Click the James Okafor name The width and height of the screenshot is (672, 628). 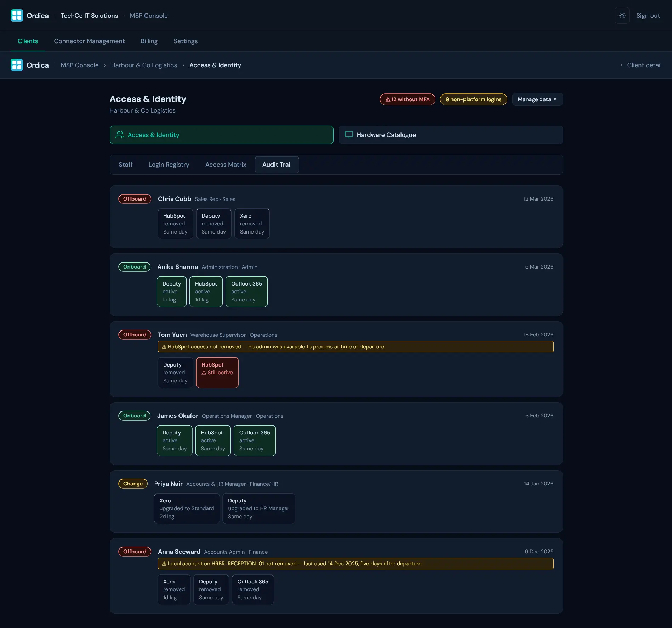click(x=178, y=416)
